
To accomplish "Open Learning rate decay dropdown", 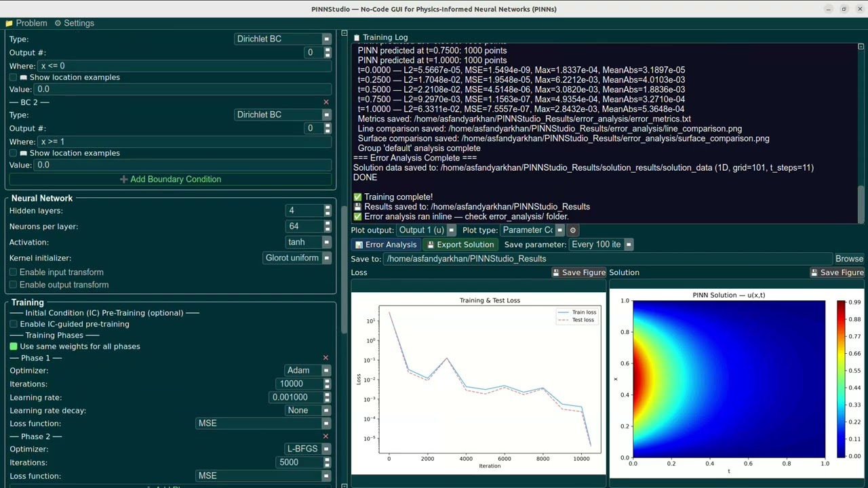I will click(308, 411).
